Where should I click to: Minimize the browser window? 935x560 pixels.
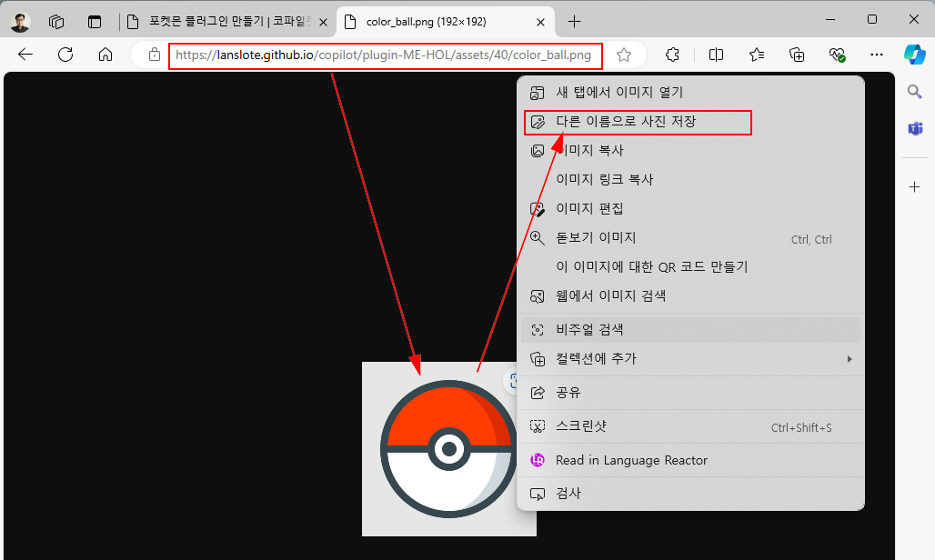[830, 20]
